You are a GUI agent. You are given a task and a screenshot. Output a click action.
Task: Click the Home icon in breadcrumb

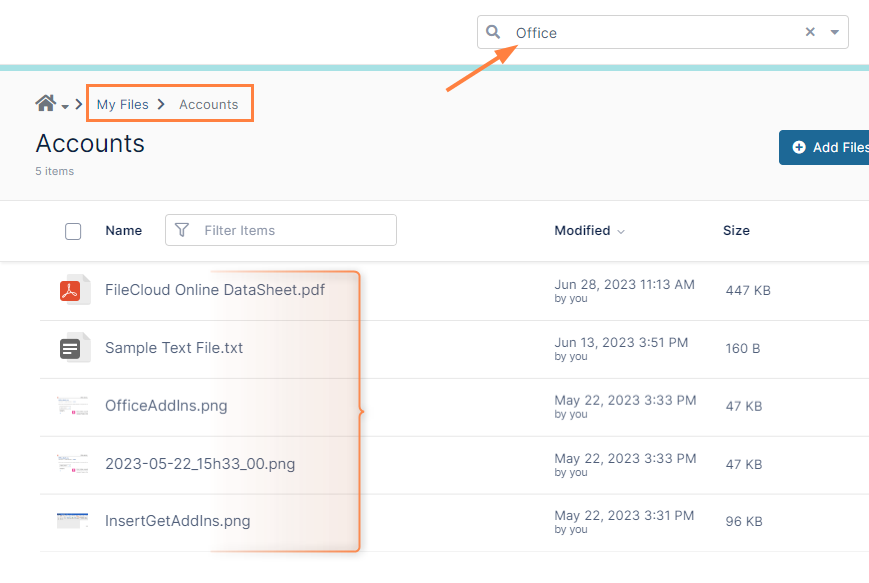(45, 104)
